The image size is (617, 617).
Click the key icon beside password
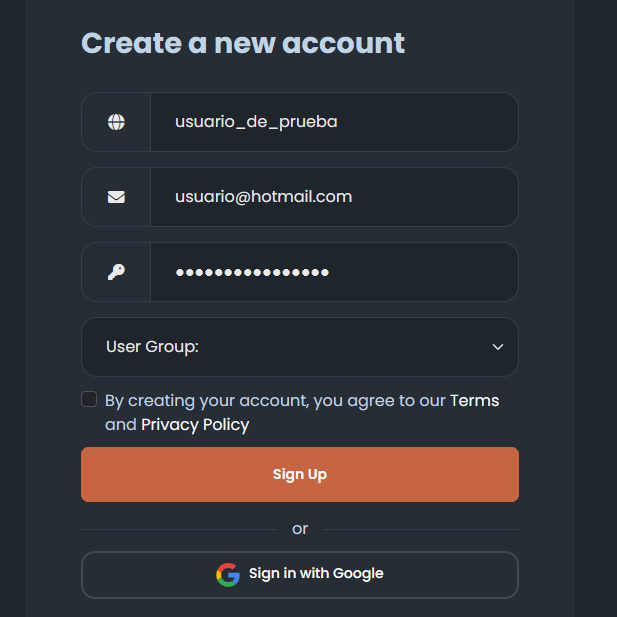[x=116, y=272]
